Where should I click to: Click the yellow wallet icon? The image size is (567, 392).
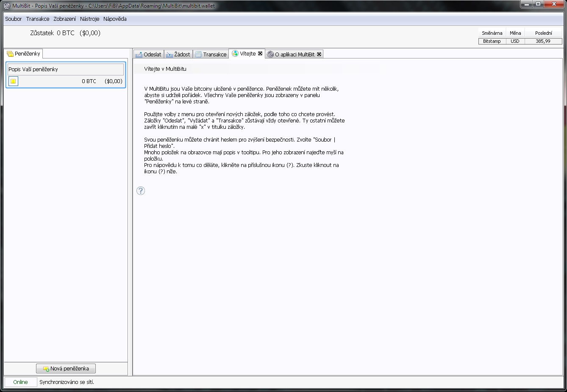tap(13, 81)
